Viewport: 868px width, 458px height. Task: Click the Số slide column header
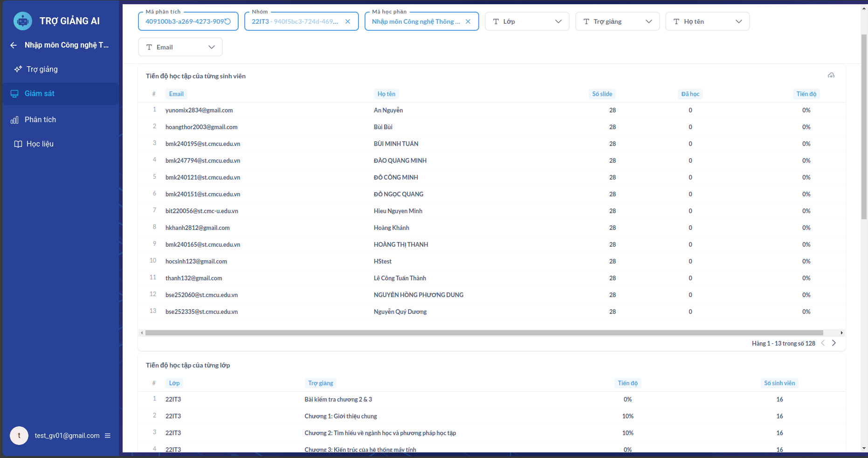[602, 94]
